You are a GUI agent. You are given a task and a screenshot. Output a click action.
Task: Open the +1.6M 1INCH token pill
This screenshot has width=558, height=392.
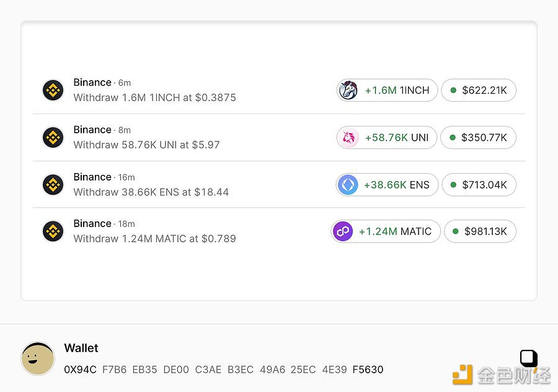click(387, 90)
